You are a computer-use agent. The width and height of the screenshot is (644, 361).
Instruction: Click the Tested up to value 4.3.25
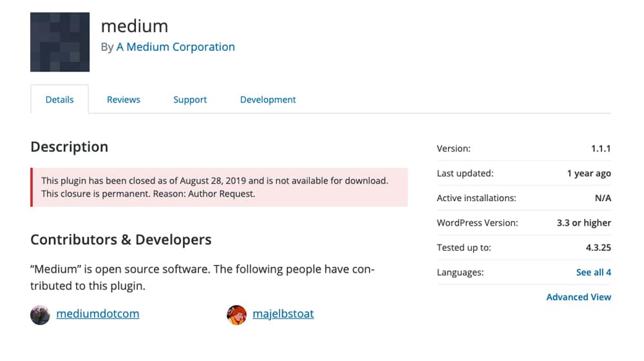tap(598, 248)
